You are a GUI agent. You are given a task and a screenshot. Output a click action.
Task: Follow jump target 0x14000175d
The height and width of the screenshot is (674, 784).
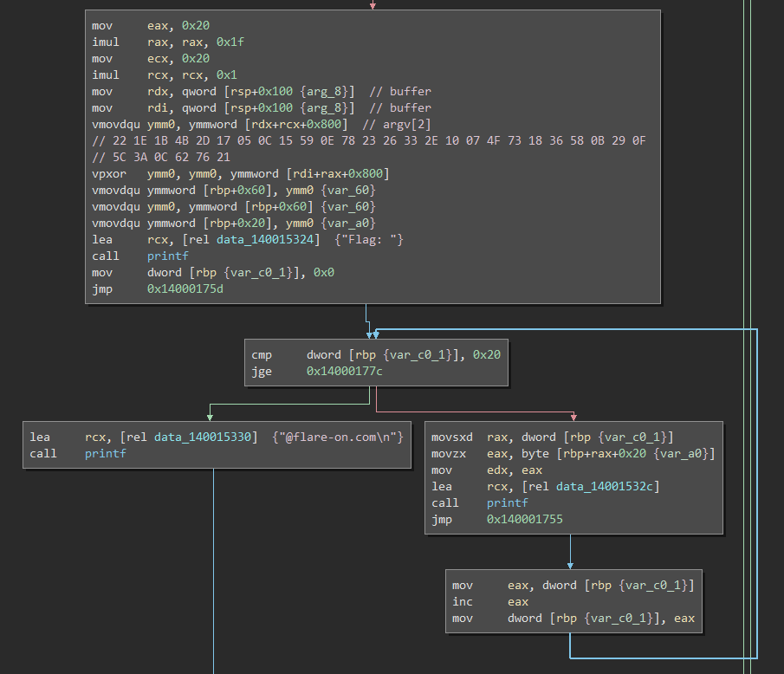point(185,289)
